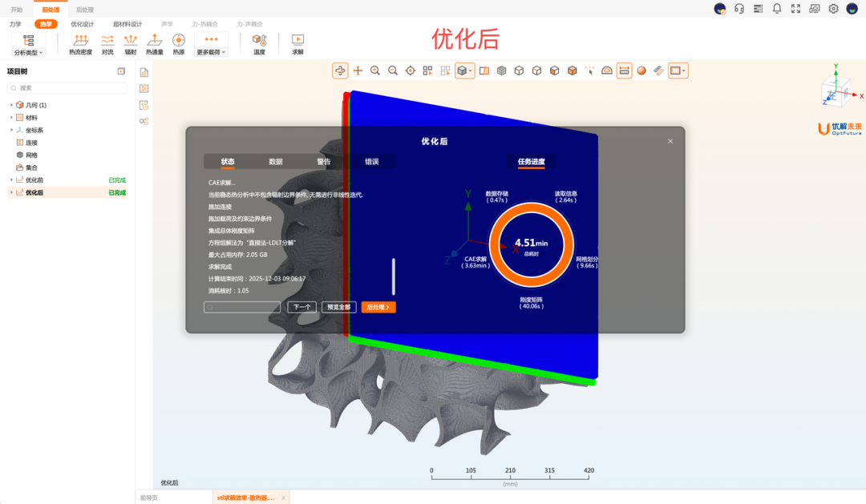866x504 pixels.
Task: Select the 对流 convection load icon
Action: tap(107, 43)
